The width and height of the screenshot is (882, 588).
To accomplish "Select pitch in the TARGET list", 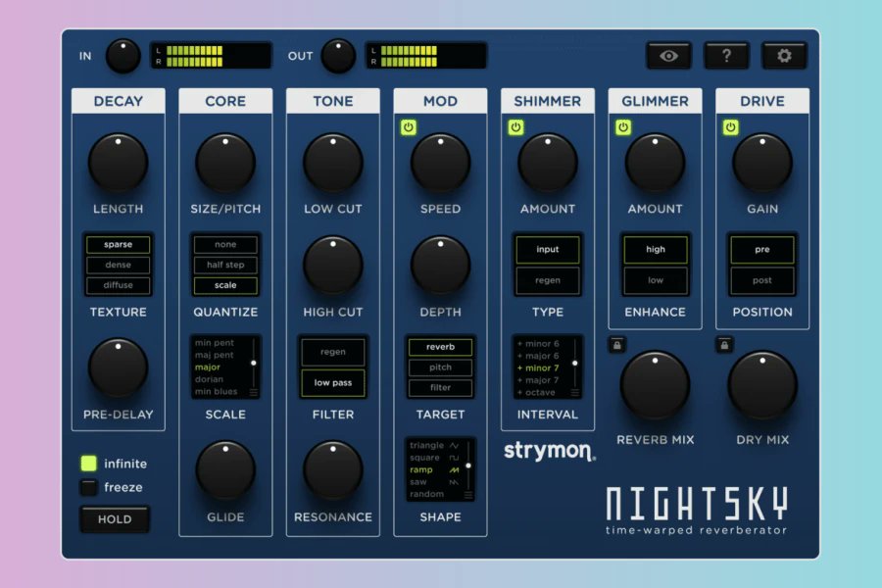I will pyautogui.click(x=440, y=367).
